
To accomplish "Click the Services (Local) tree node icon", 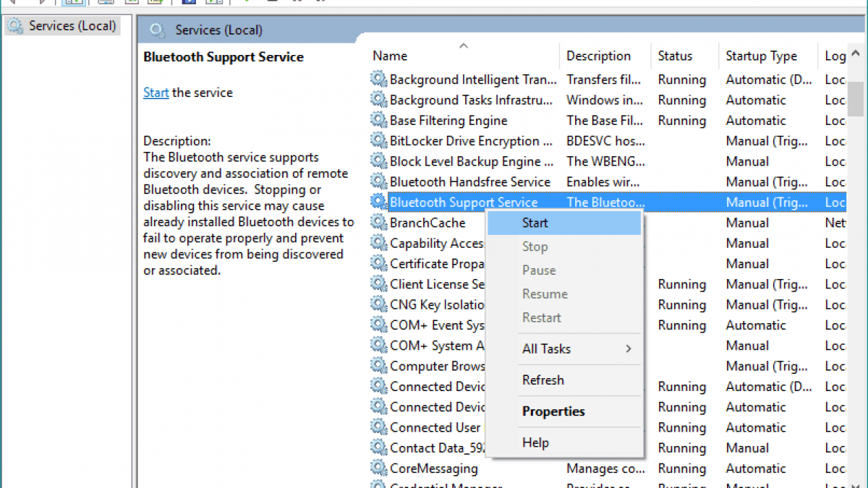I will pos(15,26).
